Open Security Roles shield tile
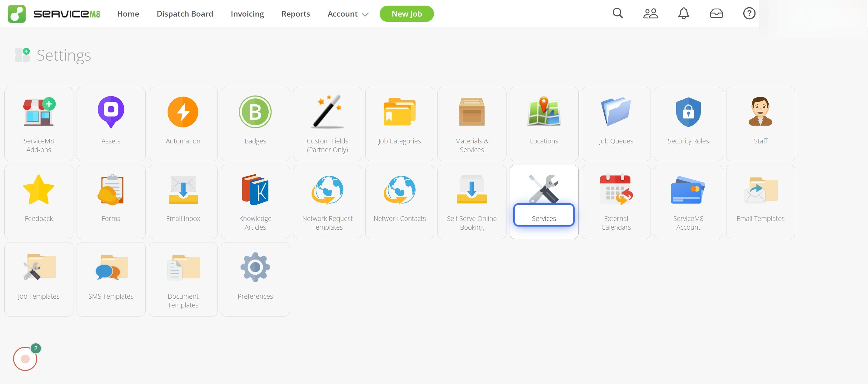 click(688, 124)
